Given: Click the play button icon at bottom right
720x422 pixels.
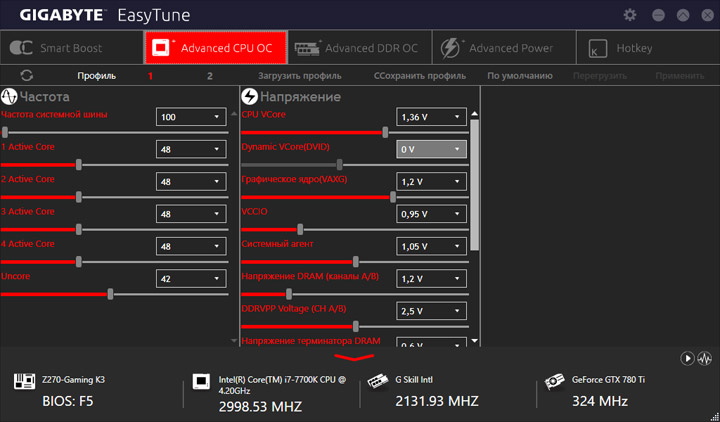Looking at the screenshot, I should [x=687, y=358].
